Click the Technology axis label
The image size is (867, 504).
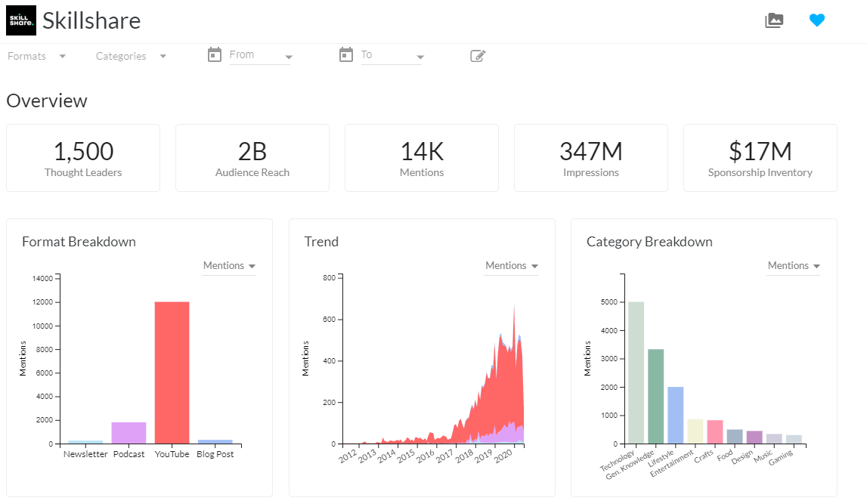click(618, 461)
